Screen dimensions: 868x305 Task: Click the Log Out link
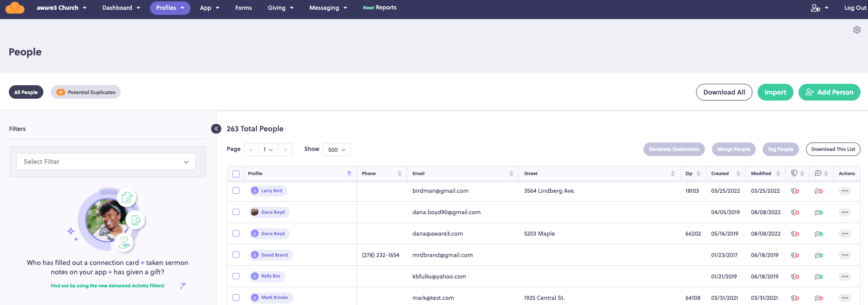point(855,8)
